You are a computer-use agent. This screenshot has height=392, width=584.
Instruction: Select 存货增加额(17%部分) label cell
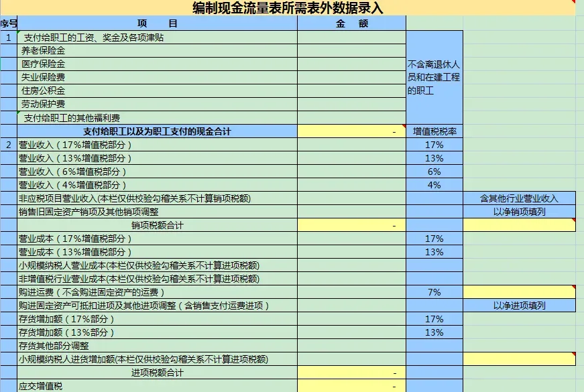click(x=157, y=319)
